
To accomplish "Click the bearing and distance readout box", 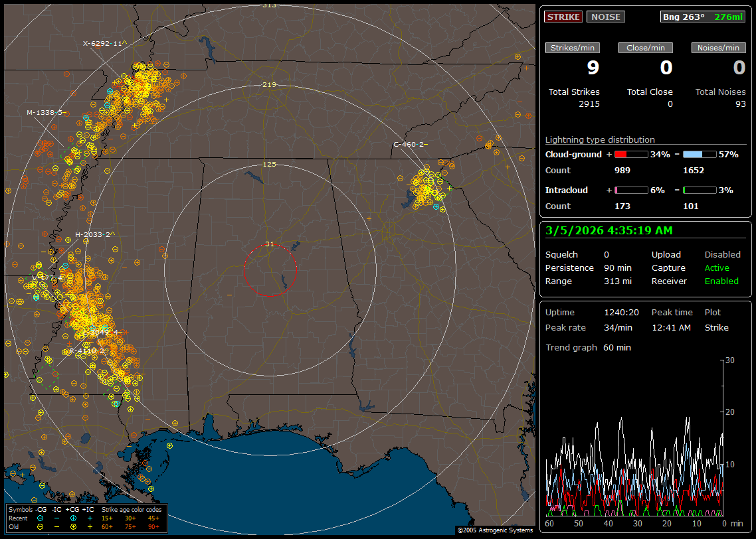I will point(703,17).
